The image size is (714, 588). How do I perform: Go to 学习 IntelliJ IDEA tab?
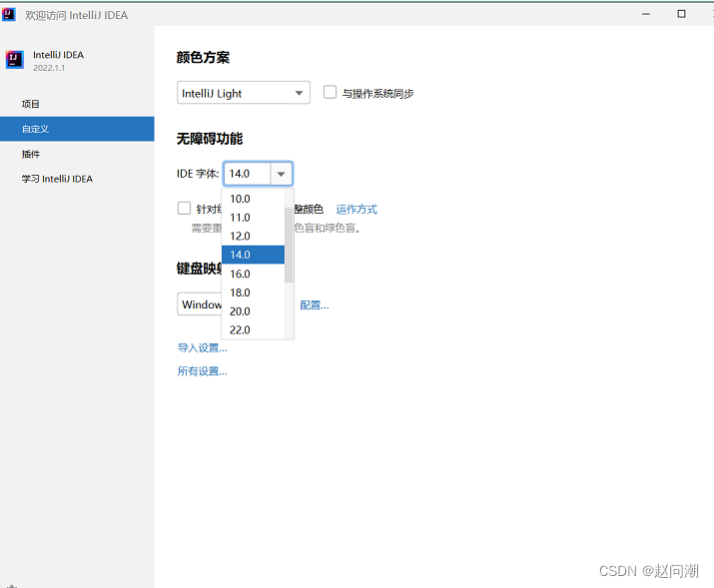(57, 179)
